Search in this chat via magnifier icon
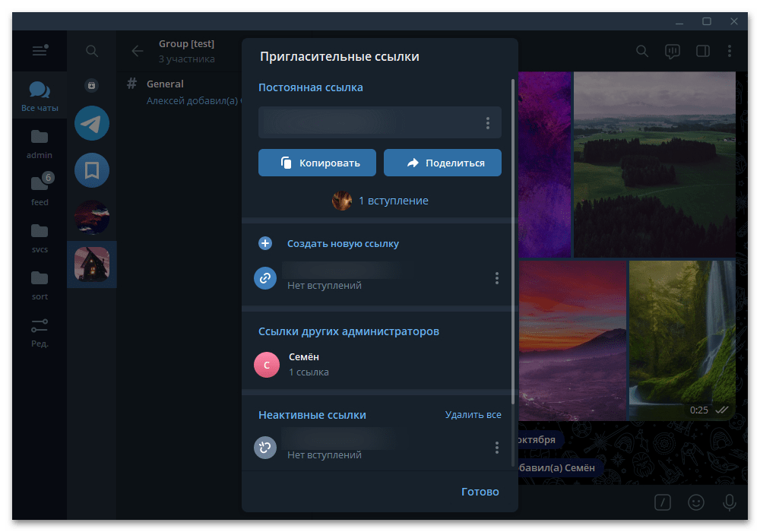 click(x=642, y=51)
